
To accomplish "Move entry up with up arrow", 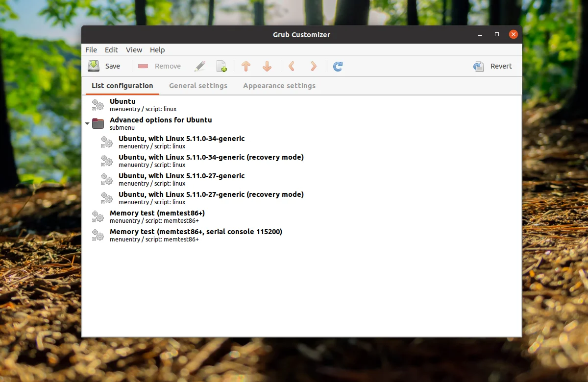I will pyautogui.click(x=246, y=66).
